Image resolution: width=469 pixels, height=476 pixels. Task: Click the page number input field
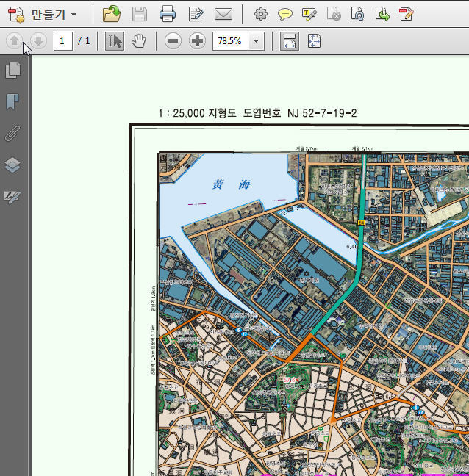coord(63,41)
